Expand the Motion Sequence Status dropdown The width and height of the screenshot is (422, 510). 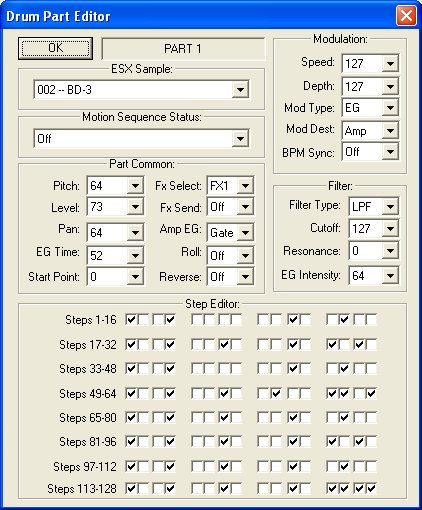(240, 138)
